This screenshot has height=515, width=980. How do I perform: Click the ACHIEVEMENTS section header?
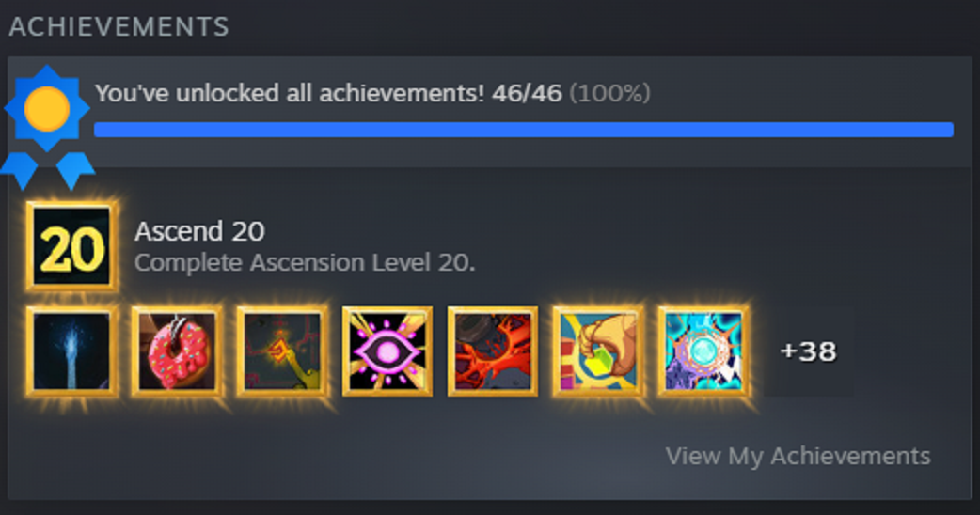tap(119, 27)
